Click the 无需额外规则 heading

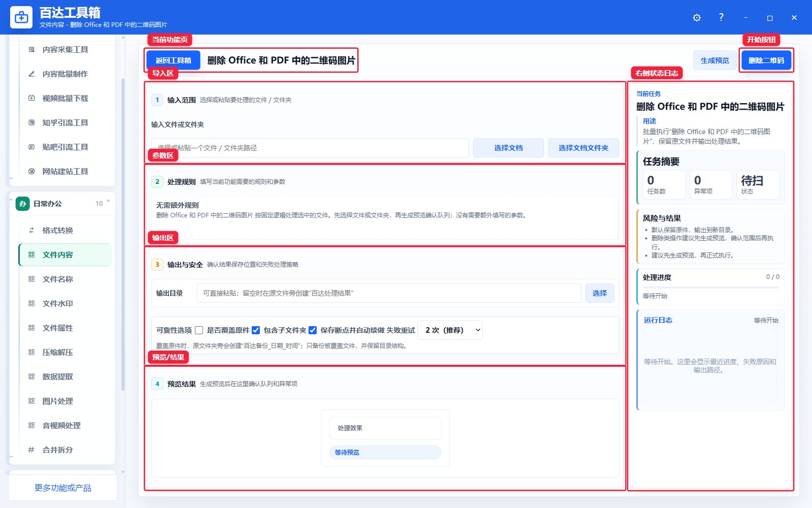coord(178,205)
